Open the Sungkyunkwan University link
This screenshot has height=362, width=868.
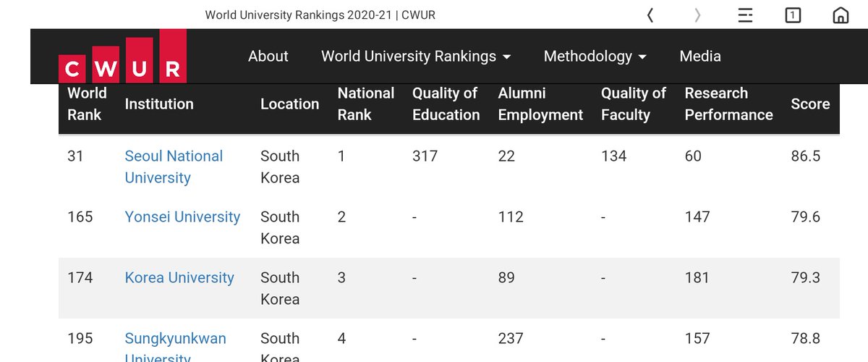click(x=176, y=348)
